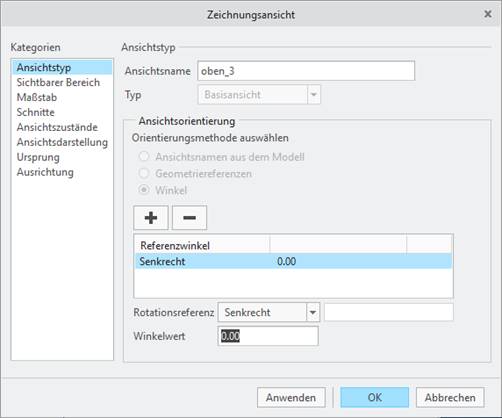Select the Winkel radio option
The width and height of the screenshot is (502, 418).
click(x=144, y=190)
